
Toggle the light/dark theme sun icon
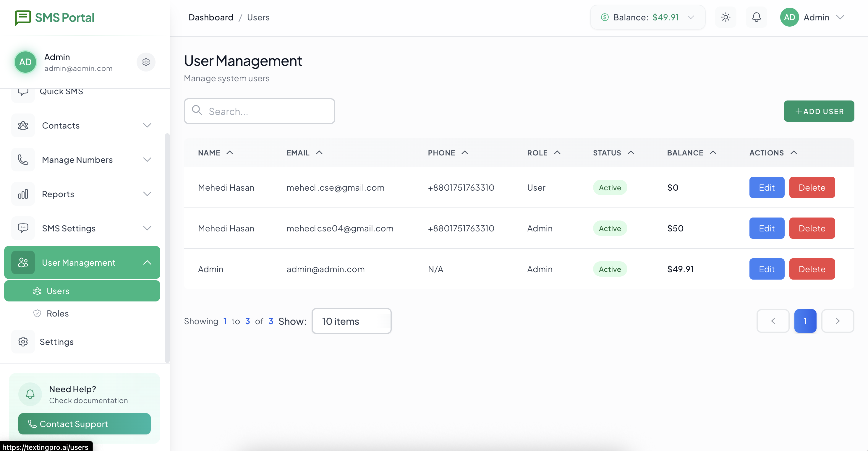[726, 17]
